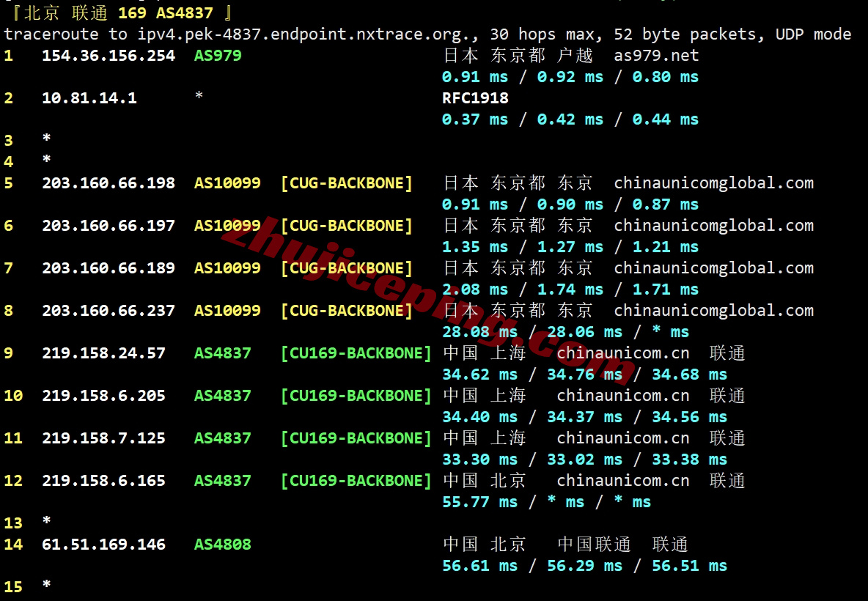Select IP address 203.160.66.197
Image resolution: width=868 pixels, height=601 pixels.
pos(108,226)
